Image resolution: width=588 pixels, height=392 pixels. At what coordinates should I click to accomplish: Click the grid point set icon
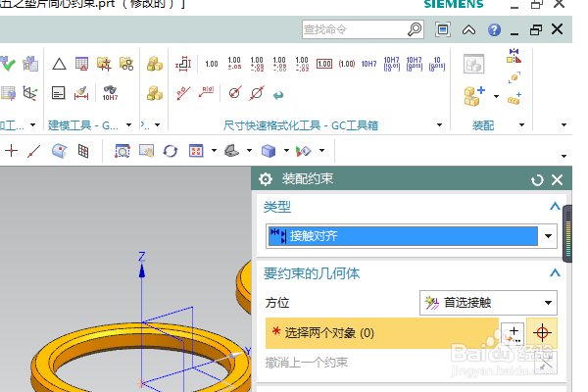pyautogui.click(x=83, y=151)
